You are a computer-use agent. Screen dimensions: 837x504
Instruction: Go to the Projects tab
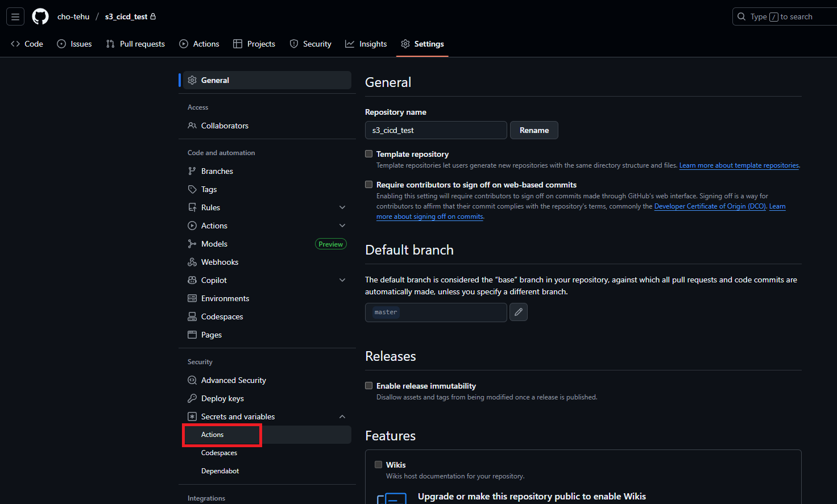[x=254, y=44]
